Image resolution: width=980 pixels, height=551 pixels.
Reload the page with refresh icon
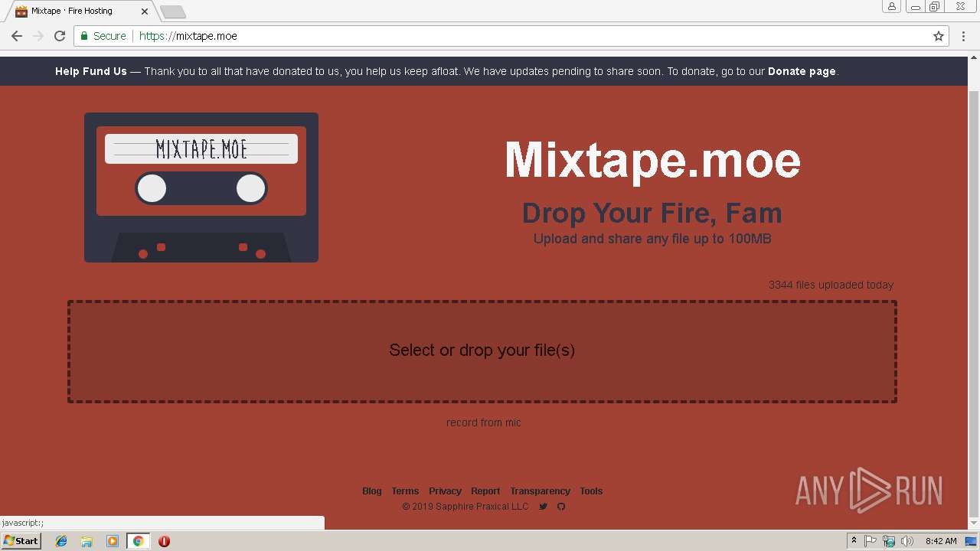pos(60,36)
